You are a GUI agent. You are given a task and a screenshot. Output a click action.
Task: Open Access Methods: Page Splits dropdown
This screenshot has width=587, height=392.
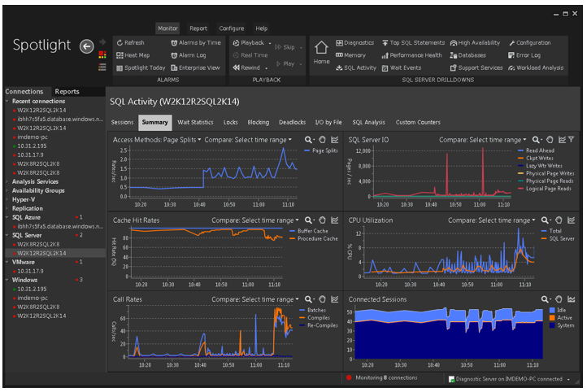tap(157, 140)
